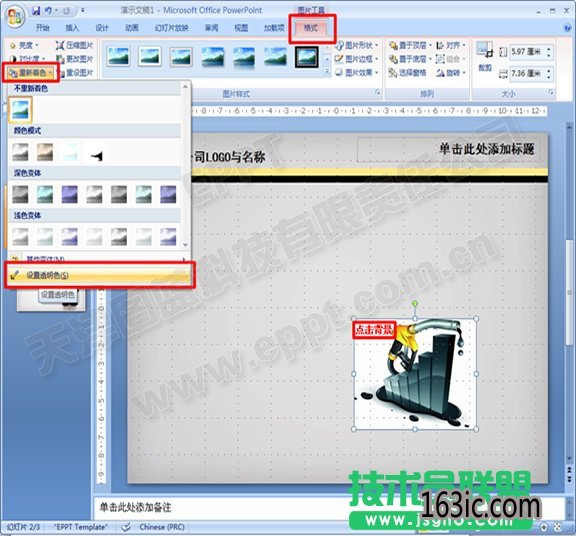
Task: Click the 压缩图片 compress picture icon
Action: 60,45
